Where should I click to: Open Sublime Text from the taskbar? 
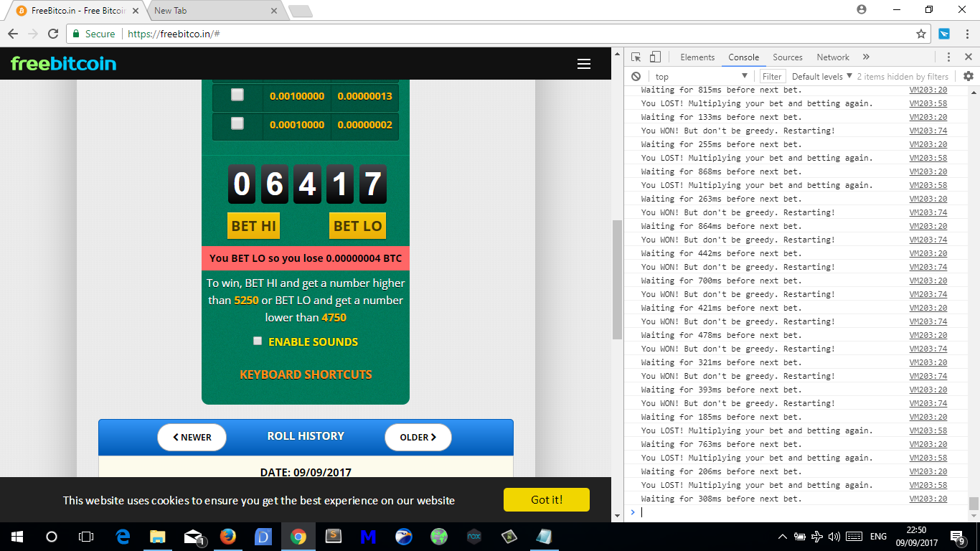[x=333, y=536]
